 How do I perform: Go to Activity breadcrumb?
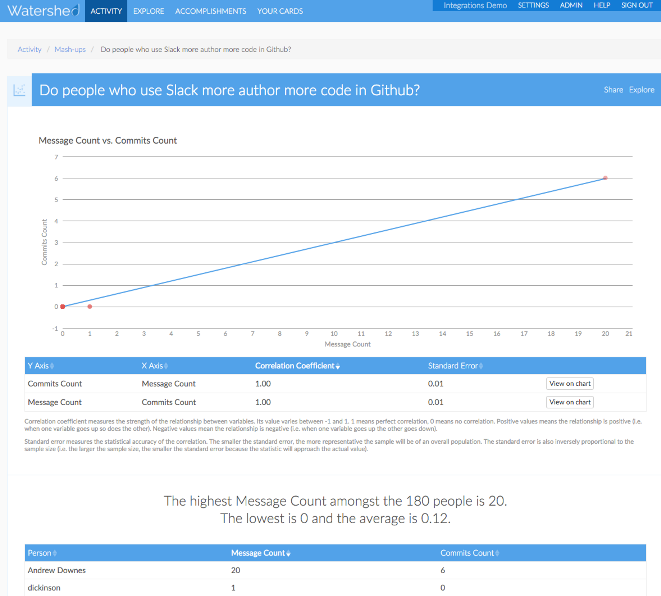30,49
